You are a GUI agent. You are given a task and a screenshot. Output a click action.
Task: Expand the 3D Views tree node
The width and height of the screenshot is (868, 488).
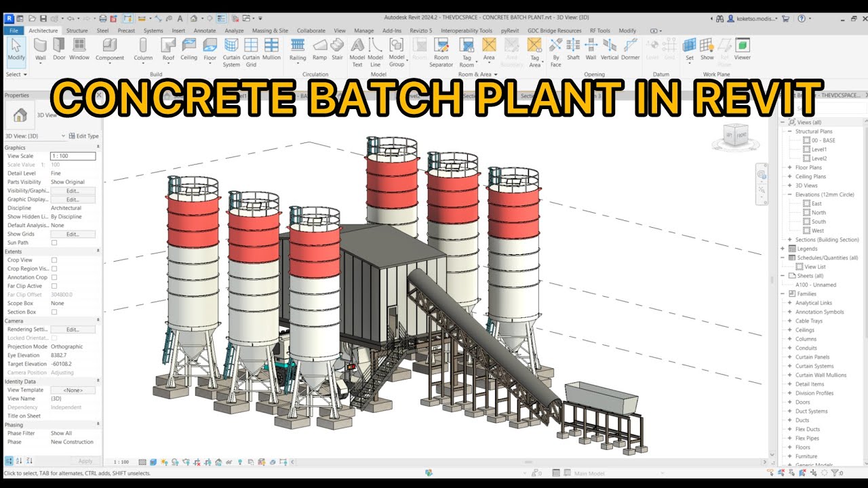point(789,185)
